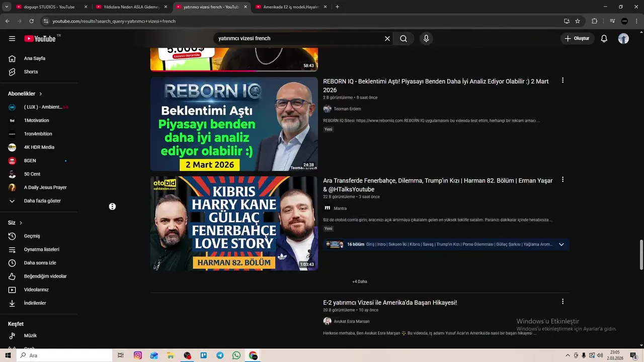Click the page vertical scrollbar thumb

(x=641, y=255)
